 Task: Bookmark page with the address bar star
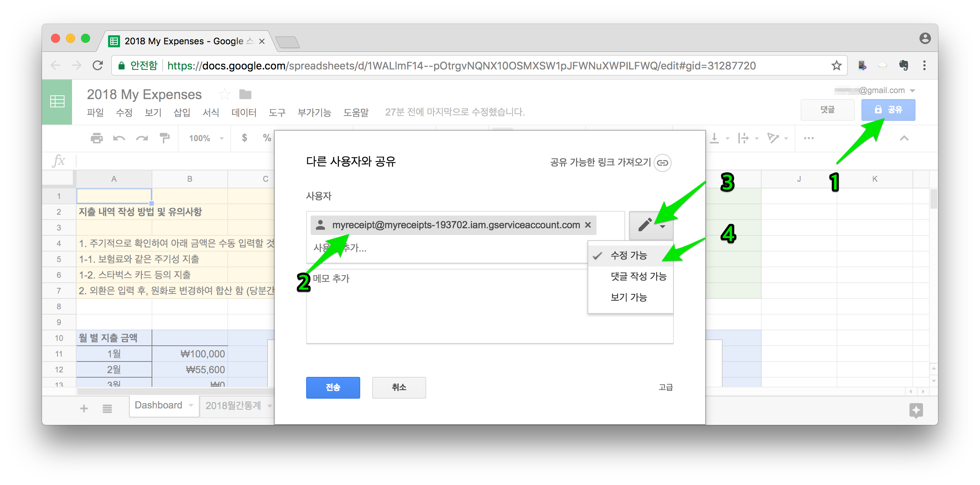coord(836,66)
